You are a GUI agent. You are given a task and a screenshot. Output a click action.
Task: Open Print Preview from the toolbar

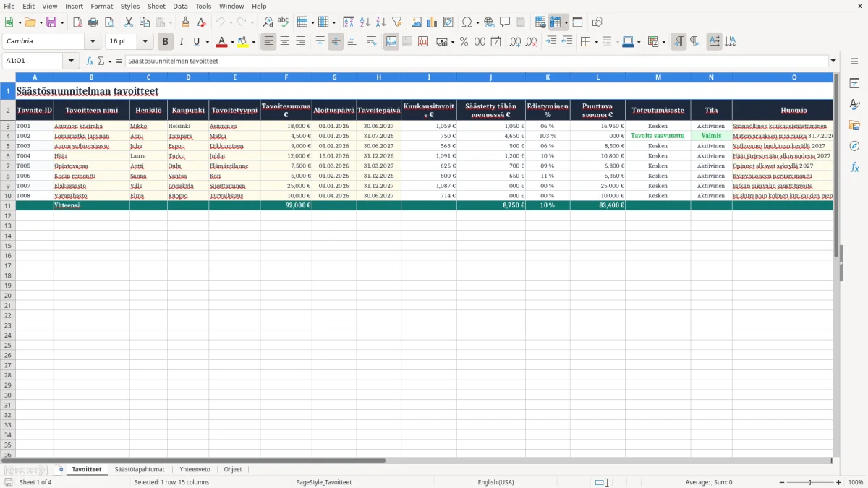[x=109, y=22]
